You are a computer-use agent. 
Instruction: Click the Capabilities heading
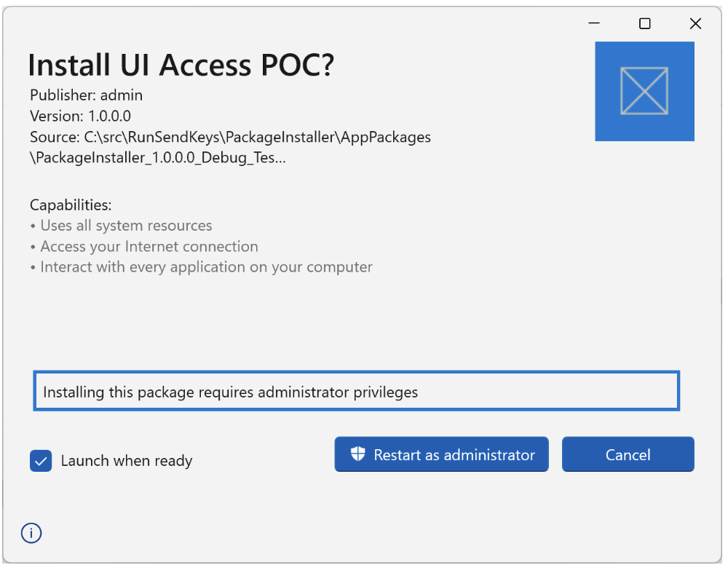(x=71, y=205)
